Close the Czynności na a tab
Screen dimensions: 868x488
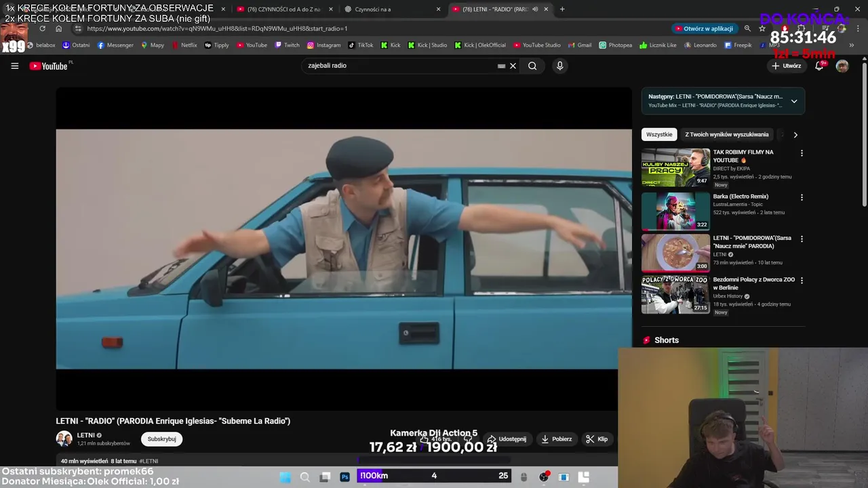[x=438, y=9]
